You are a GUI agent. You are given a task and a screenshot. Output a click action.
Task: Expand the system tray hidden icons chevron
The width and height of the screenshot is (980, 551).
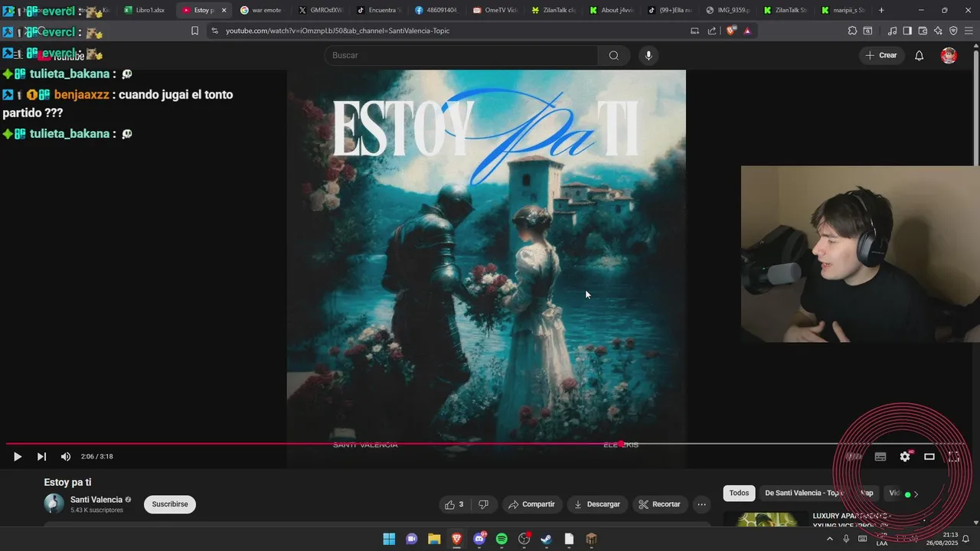[x=829, y=539]
